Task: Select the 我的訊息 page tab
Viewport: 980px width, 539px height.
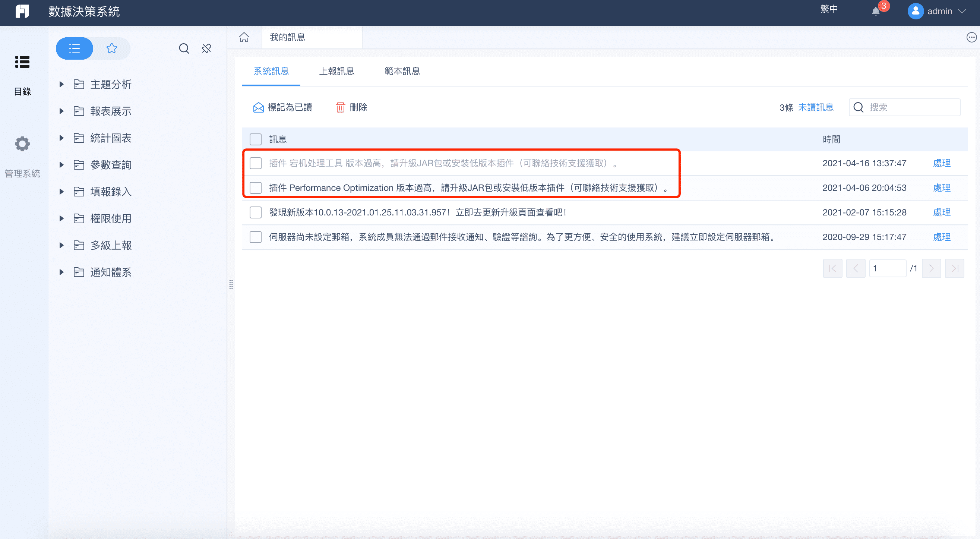Action: point(312,37)
